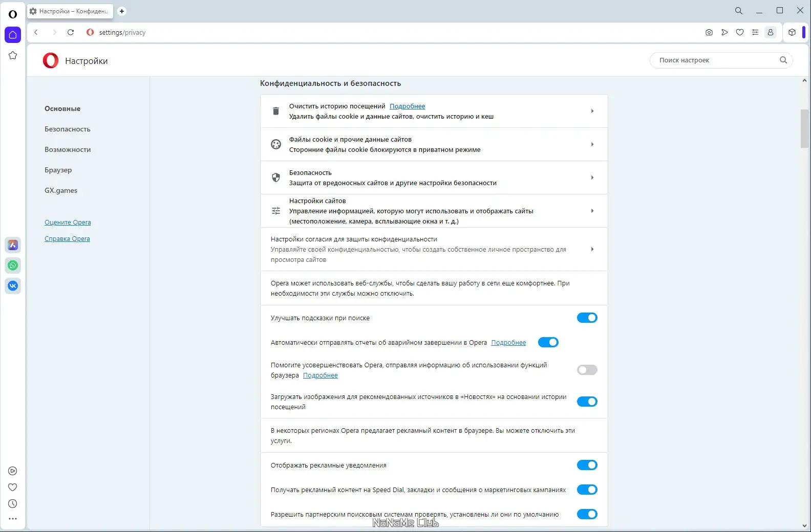Open the search tabs magnifier icon
This screenshot has width=811, height=532.
(738, 11)
